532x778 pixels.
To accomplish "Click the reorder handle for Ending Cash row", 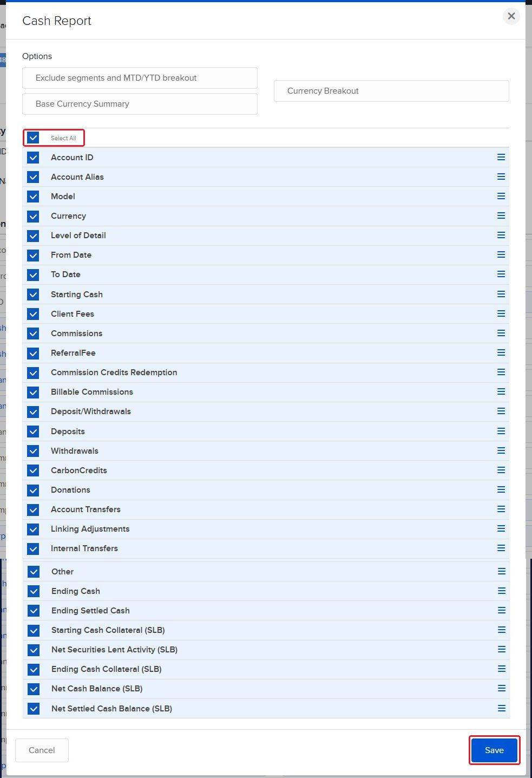I will [502, 591].
